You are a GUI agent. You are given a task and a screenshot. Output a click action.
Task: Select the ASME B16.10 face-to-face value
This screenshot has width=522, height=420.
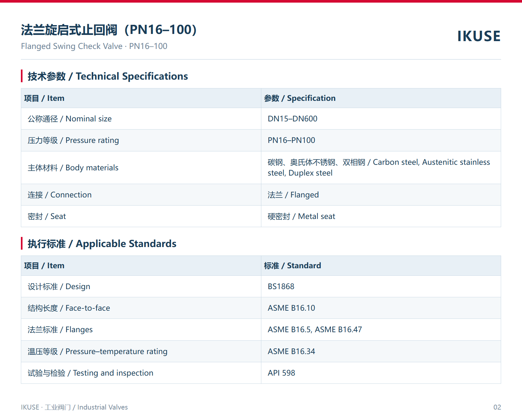point(291,308)
